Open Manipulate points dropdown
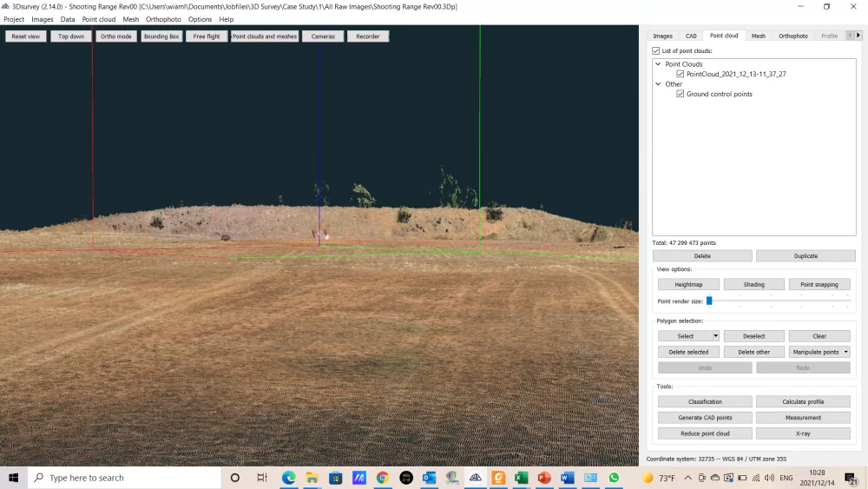Screen dimensions: 868x489 point(819,353)
